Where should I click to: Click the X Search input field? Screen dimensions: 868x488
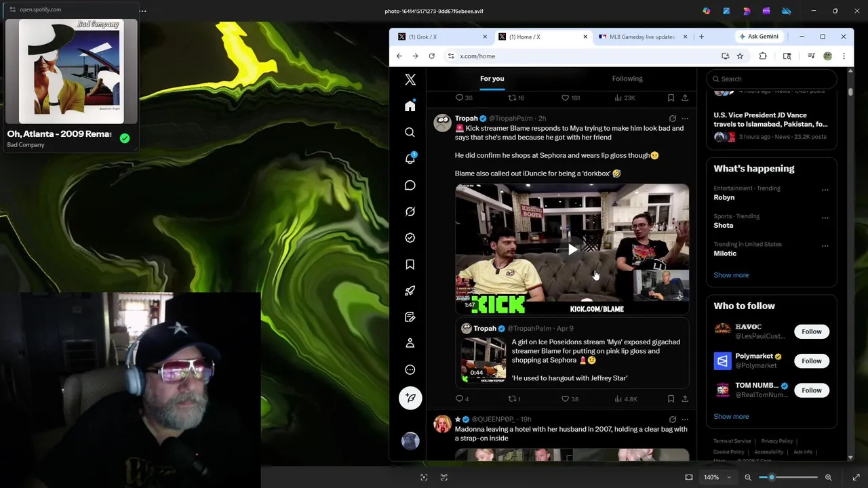click(771, 79)
